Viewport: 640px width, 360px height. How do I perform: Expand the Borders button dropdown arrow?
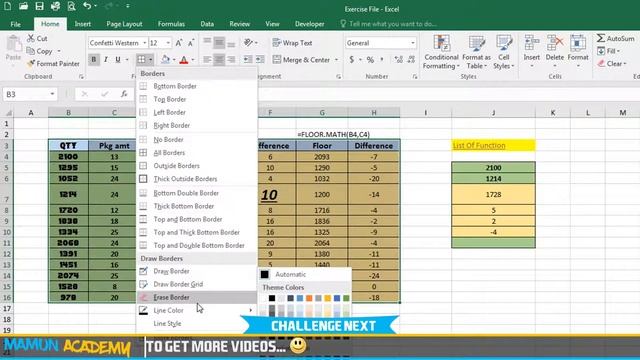point(151,60)
